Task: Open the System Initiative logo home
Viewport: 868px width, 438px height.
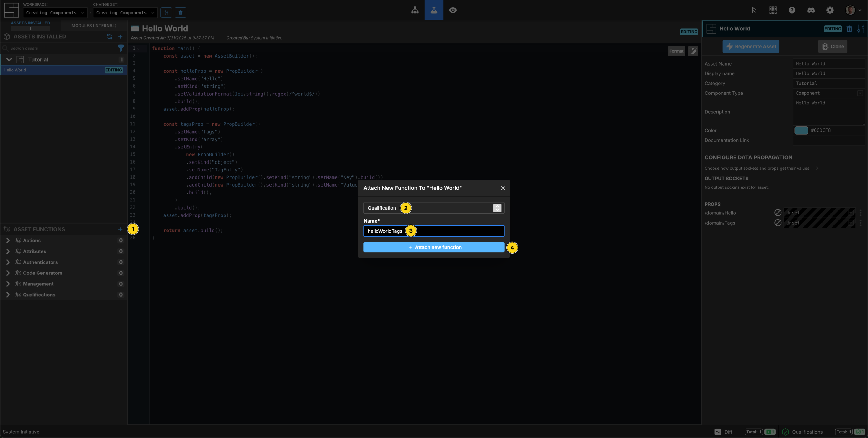Action: (11, 10)
